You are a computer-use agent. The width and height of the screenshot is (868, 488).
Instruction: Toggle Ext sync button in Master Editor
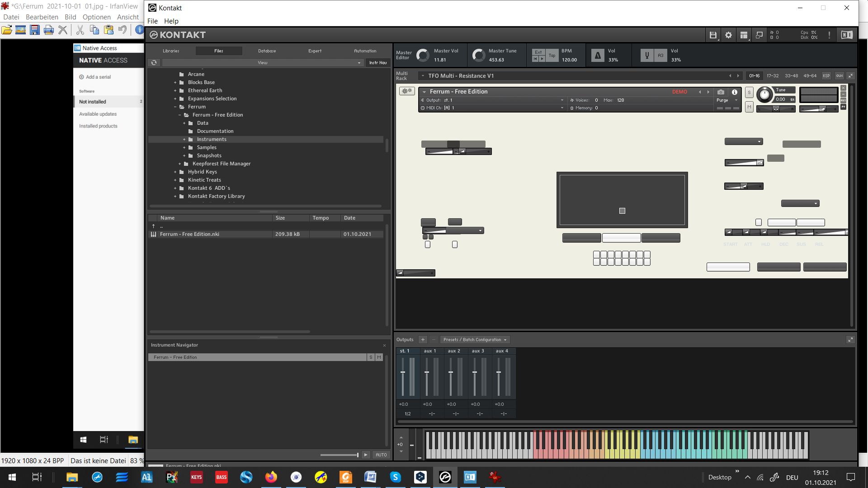538,52
